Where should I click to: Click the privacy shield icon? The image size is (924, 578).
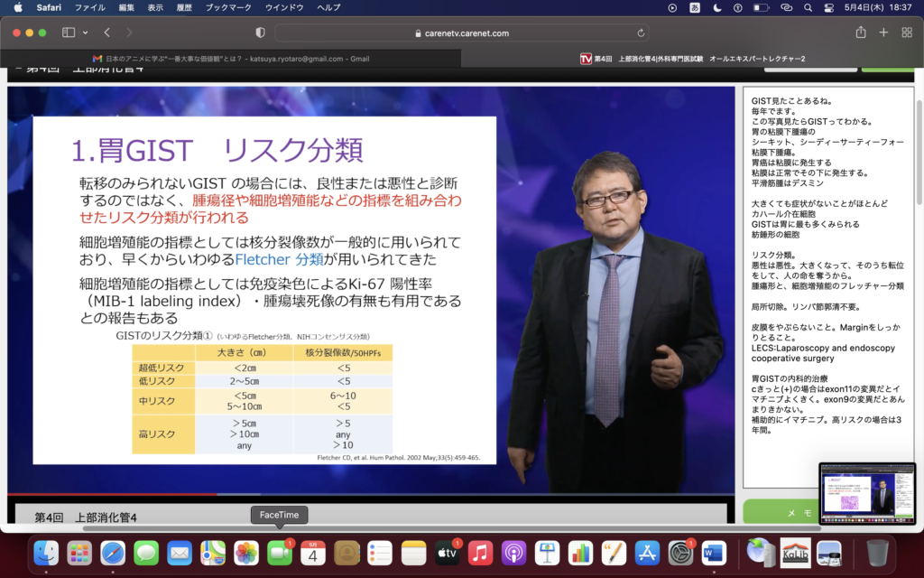click(260, 33)
